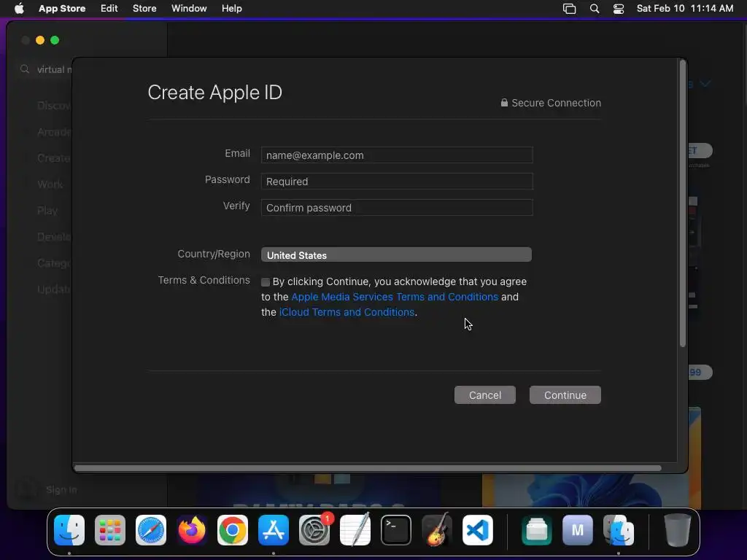Open the App Store menu
This screenshot has width=747, height=560.
coord(62,9)
